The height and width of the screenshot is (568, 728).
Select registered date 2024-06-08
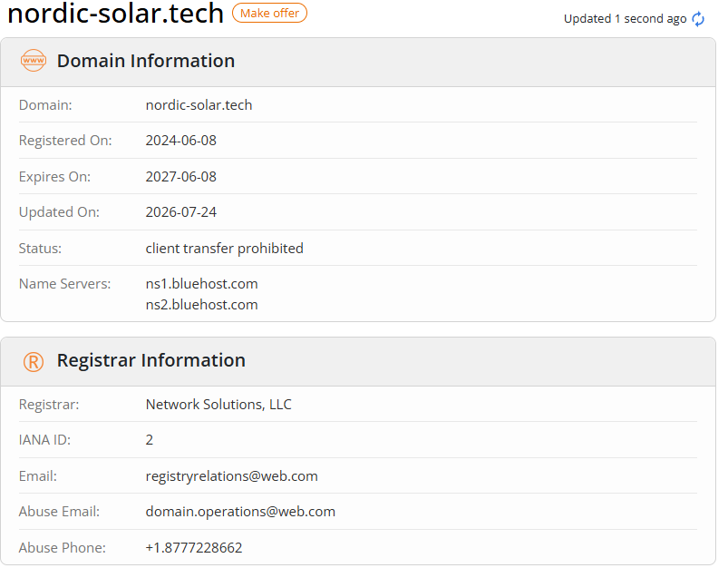coord(181,141)
